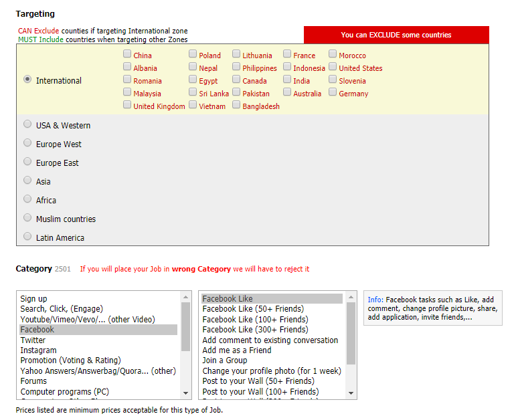This screenshot has width=514, height=420.
Task: Choose Facebook Like (300+ Friends)
Action: click(272, 330)
